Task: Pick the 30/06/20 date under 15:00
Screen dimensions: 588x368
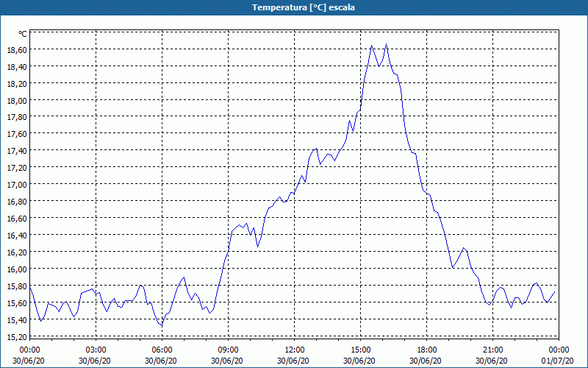Action: (x=359, y=361)
